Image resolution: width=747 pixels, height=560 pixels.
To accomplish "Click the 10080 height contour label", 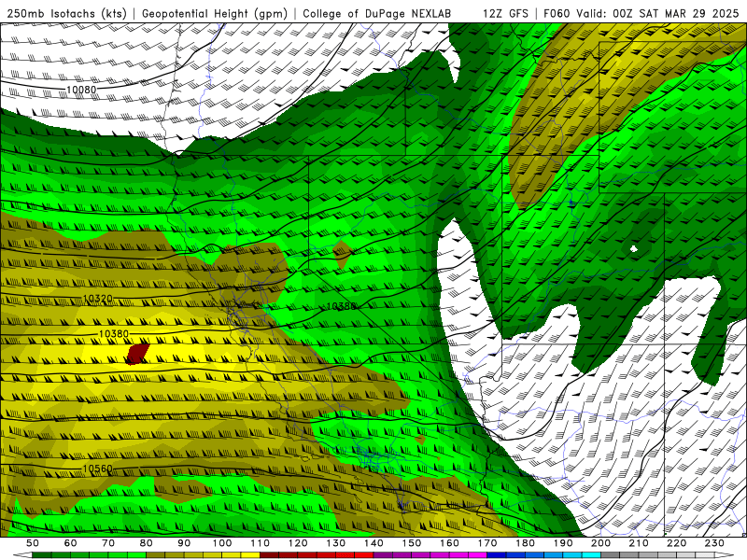I will [x=81, y=90].
